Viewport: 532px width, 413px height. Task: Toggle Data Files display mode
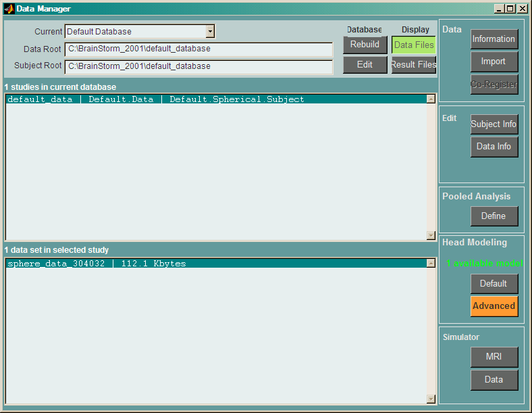tap(413, 45)
